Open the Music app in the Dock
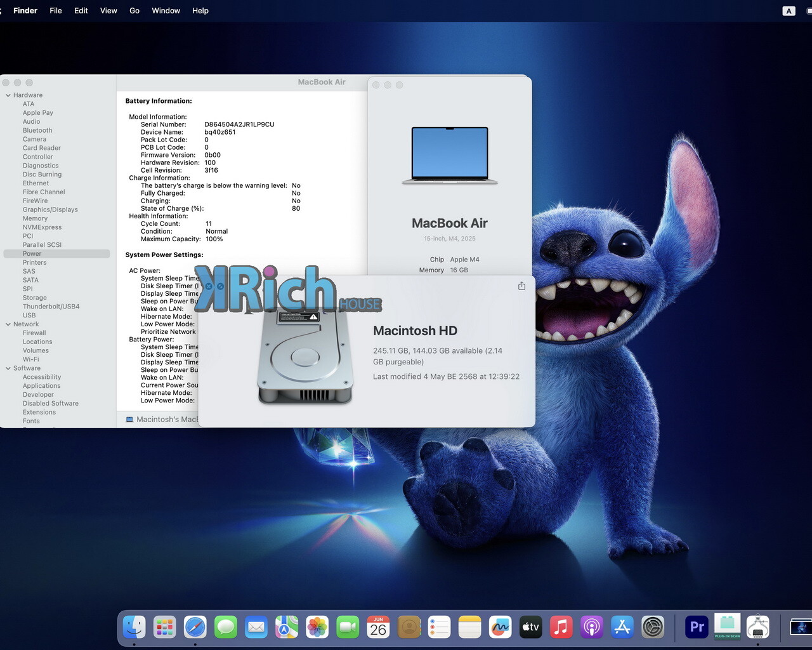This screenshot has height=650, width=812. pos(561,627)
